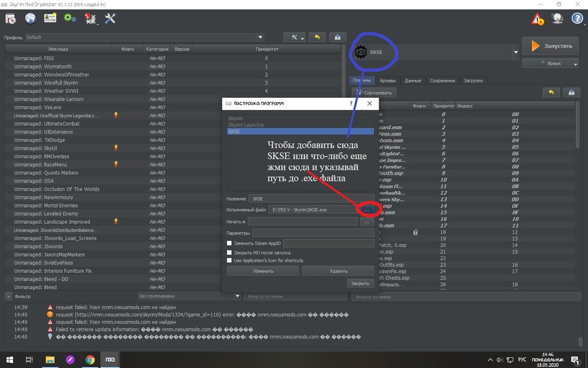Click the Сортировать button
588x368 pixels.
[x=374, y=92]
